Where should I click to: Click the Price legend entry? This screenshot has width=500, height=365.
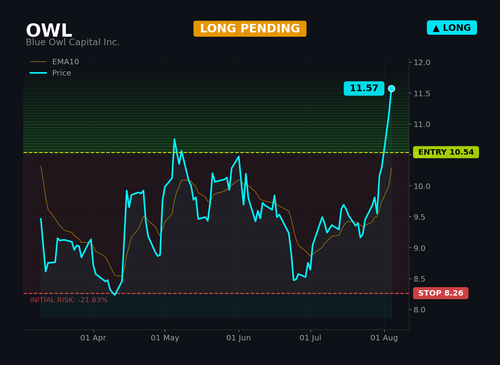50,73
